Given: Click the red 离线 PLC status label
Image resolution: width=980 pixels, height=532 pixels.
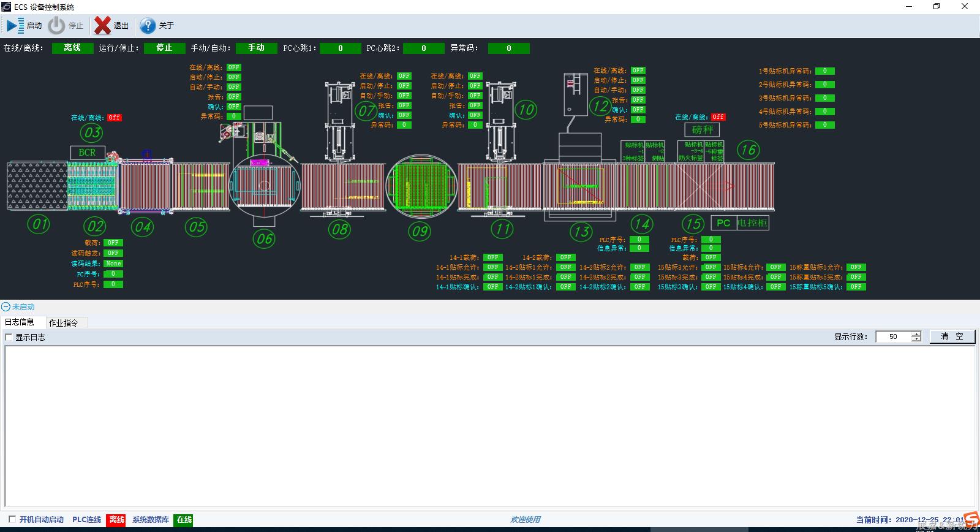Looking at the screenshot, I should (x=116, y=520).
